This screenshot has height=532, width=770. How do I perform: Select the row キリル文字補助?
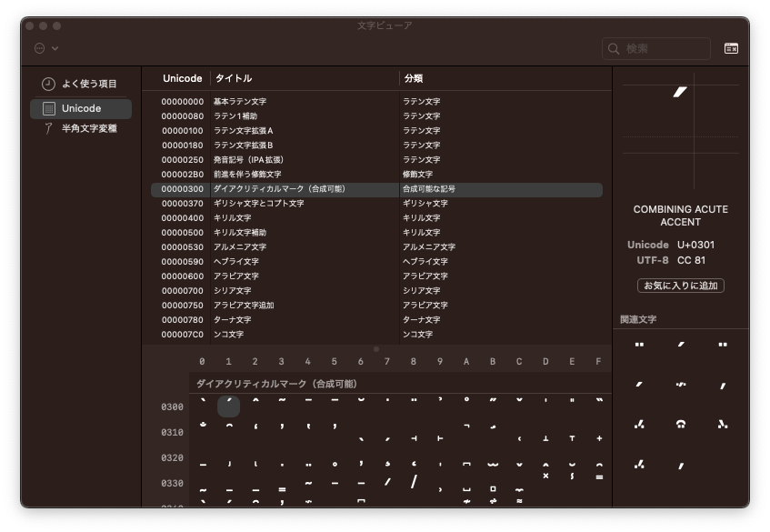[x=376, y=233]
